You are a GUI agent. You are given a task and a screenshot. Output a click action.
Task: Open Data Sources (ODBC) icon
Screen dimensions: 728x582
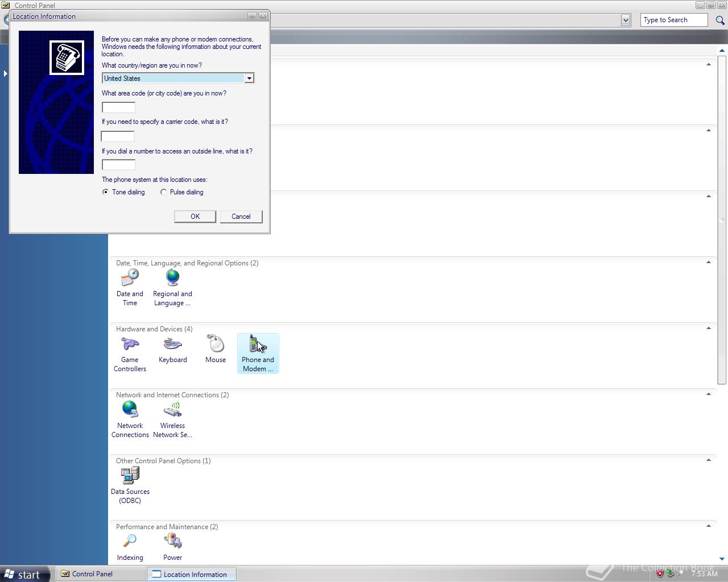[130, 486]
